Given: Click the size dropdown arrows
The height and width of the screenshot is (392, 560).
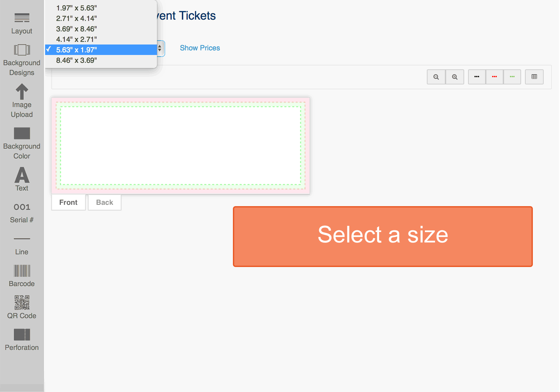Looking at the screenshot, I should coord(160,48).
